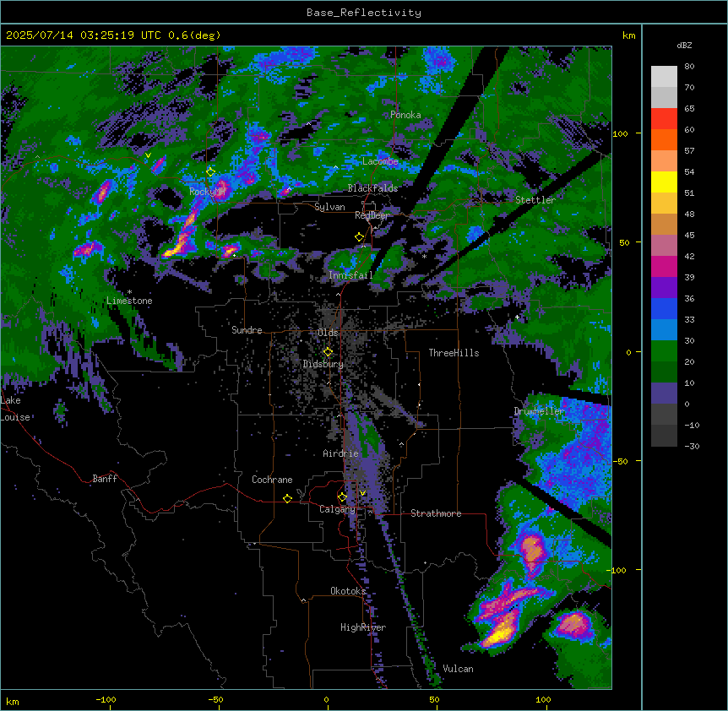Screen dimensions: 728x711
Task: Click the ThreeHills city label
Action: 454,353
